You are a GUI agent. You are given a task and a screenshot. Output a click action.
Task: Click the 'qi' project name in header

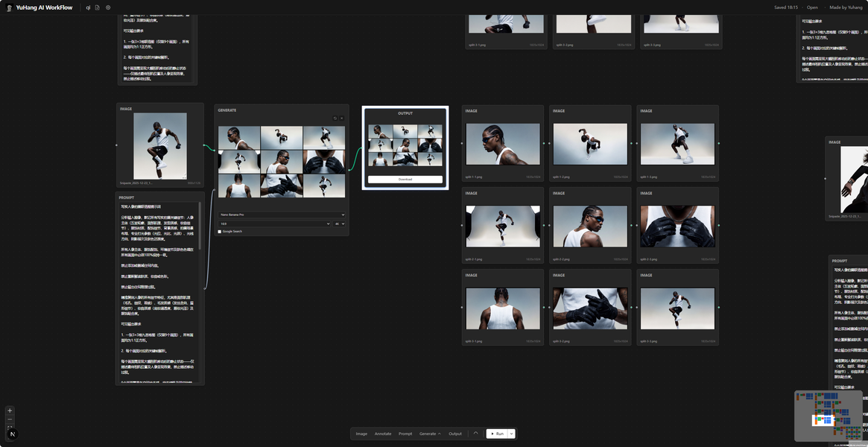88,7
